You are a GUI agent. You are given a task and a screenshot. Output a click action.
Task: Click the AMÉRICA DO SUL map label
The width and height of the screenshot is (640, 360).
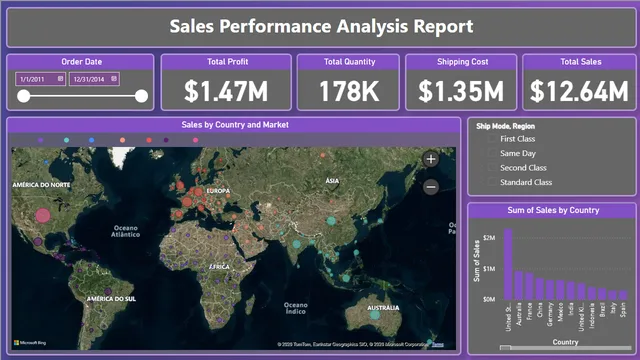[x=111, y=299]
